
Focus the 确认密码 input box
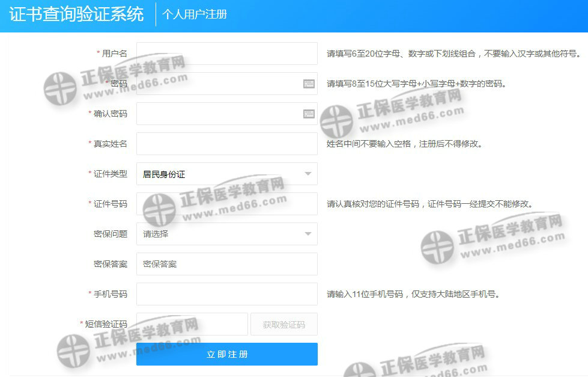point(216,114)
